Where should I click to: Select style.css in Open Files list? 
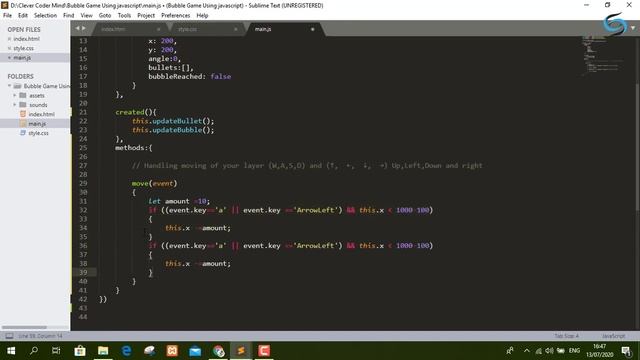tap(24, 48)
